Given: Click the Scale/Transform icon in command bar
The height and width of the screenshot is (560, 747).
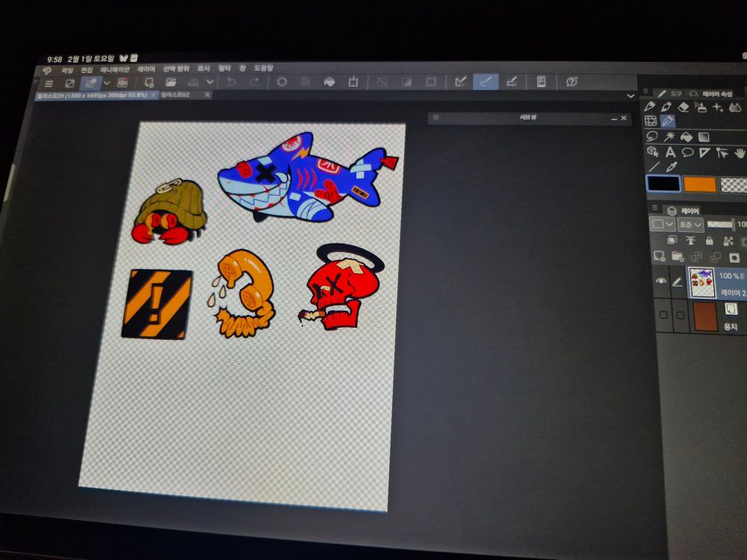Looking at the screenshot, I should (353, 82).
